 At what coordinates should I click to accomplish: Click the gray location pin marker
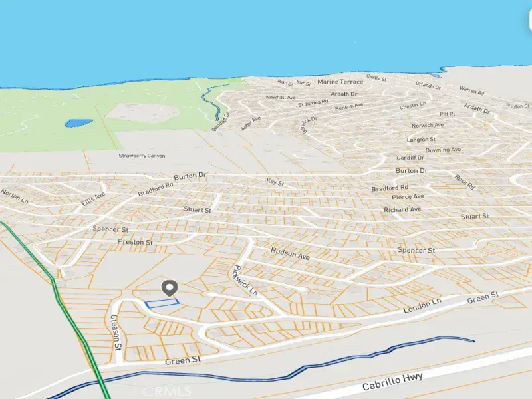pyautogui.click(x=170, y=288)
